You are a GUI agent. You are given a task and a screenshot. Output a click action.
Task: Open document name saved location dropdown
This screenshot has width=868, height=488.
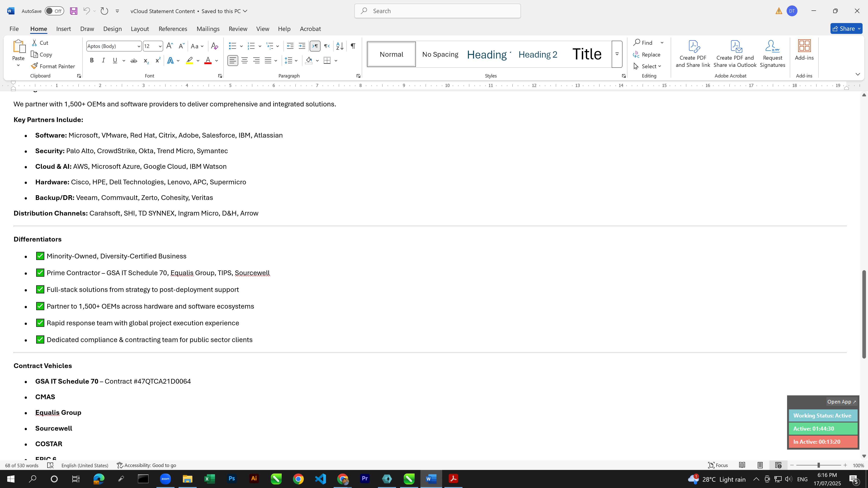click(x=245, y=11)
